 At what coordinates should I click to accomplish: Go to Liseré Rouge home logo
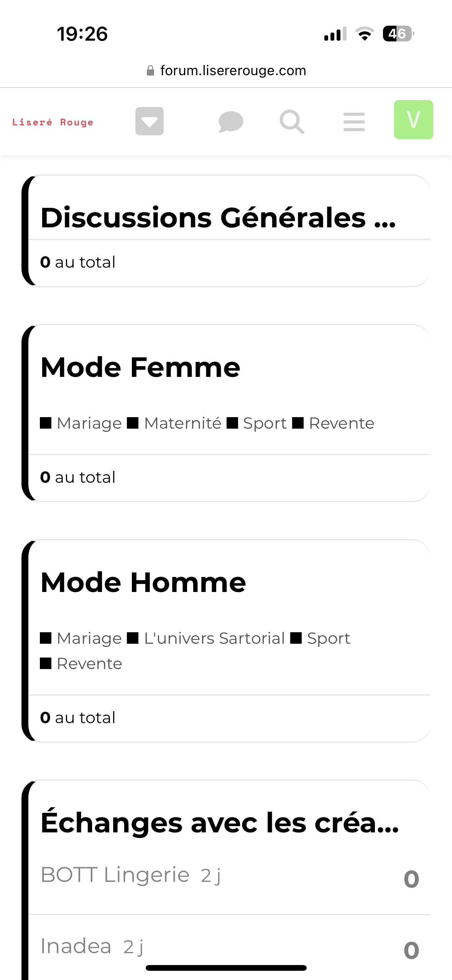pyautogui.click(x=53, y=122)
